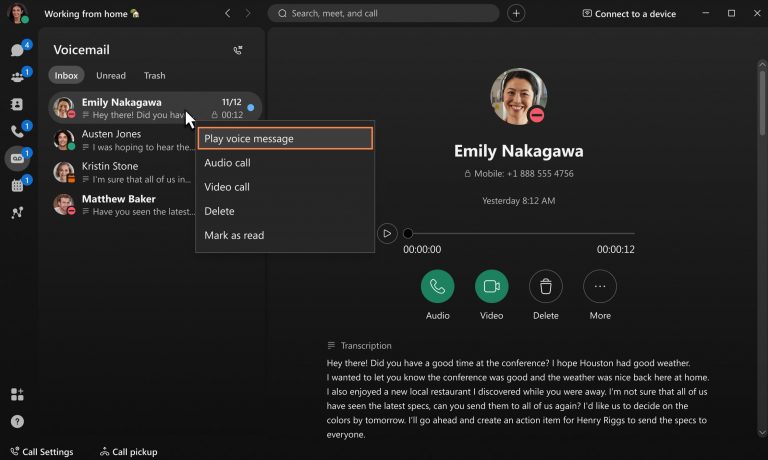Click the plus button beside search bar
The width and height of the screenshot is (768, 460).
516,13
